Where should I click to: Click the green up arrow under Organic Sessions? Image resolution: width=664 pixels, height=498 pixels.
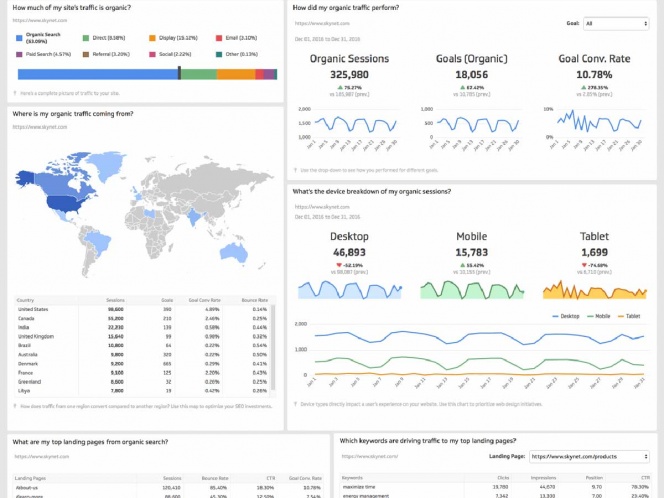(x=340, y=88)
